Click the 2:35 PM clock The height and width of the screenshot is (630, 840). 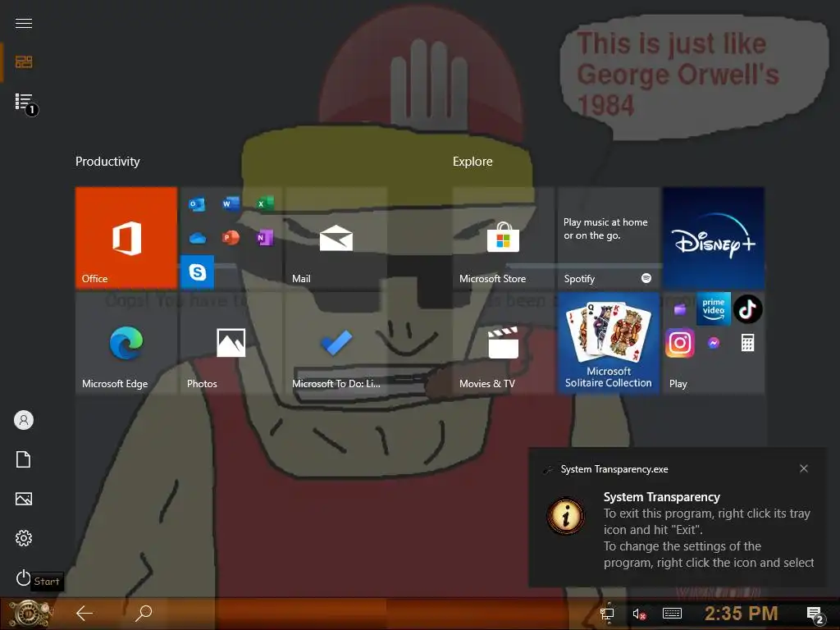741,614
